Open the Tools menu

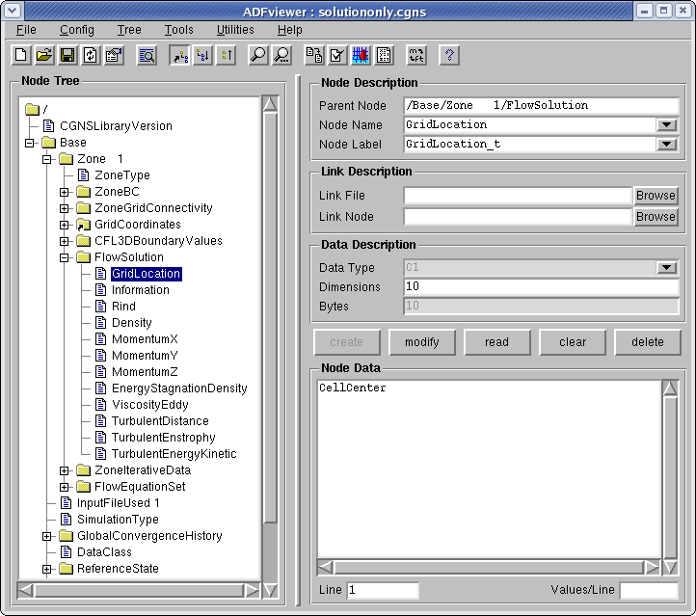coord(179,30)
